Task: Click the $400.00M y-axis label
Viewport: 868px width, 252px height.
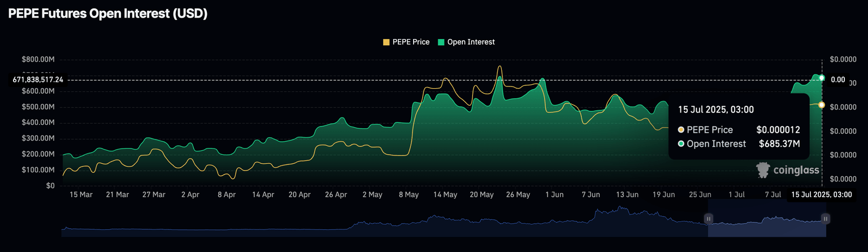Action: tap(38, 123)
